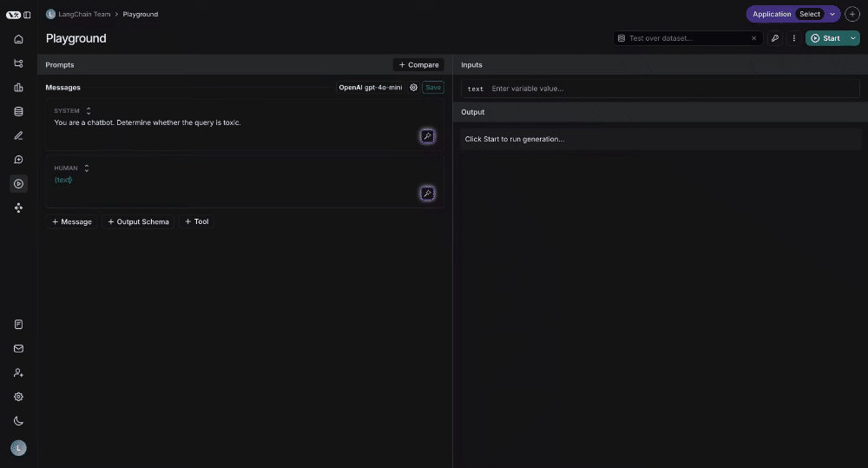Toggle the sidebar collapse panel icon
The height and width of the screenshot is (468, 868).
pos(27,15)
